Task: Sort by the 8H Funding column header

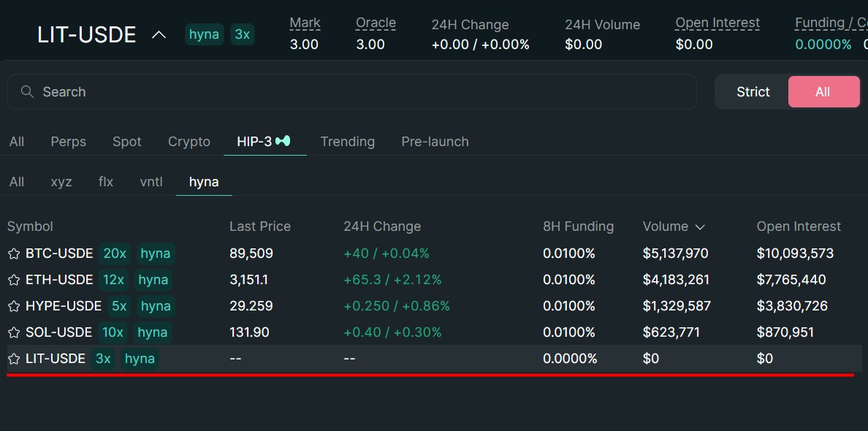Action: point(579,226)
